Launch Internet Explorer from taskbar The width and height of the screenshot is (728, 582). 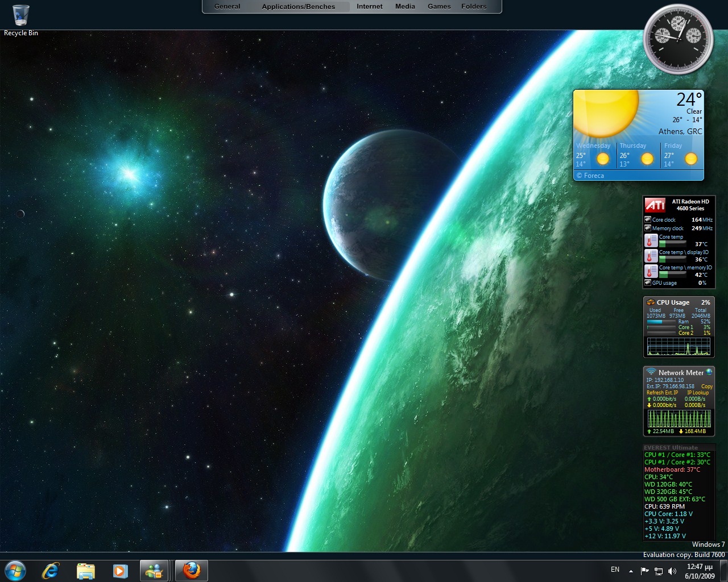(51, 570)
